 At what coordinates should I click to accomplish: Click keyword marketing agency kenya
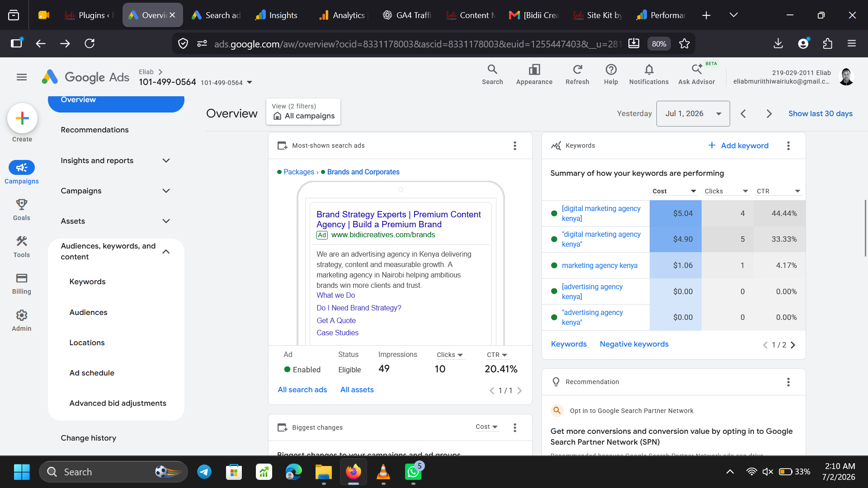pyautogui.click(x=599, y=265)
